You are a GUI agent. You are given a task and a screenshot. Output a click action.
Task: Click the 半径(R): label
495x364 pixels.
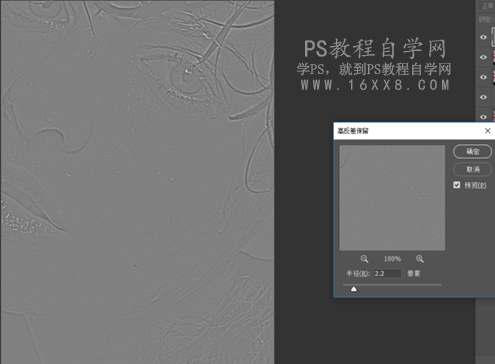point(358,273)
